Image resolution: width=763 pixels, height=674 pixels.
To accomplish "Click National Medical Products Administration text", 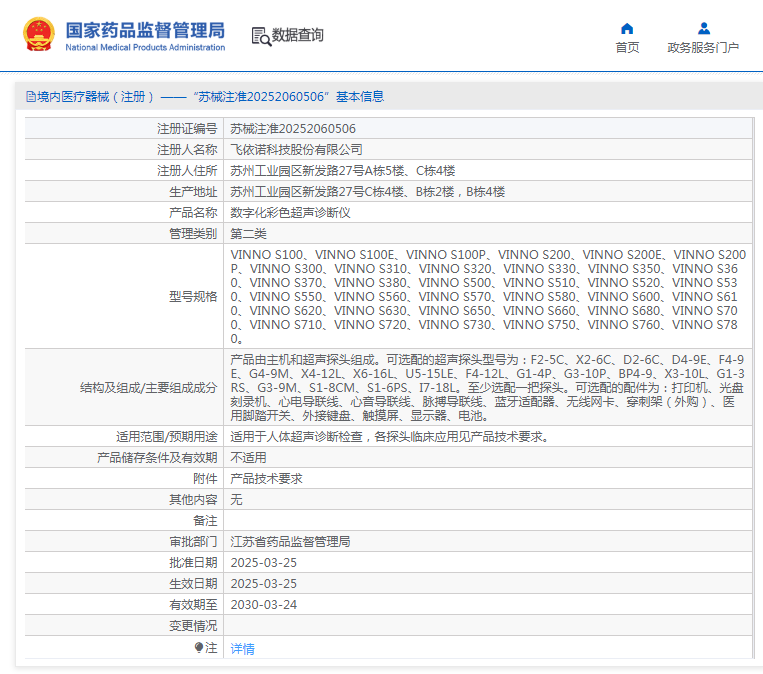I will tap(145, 47).
